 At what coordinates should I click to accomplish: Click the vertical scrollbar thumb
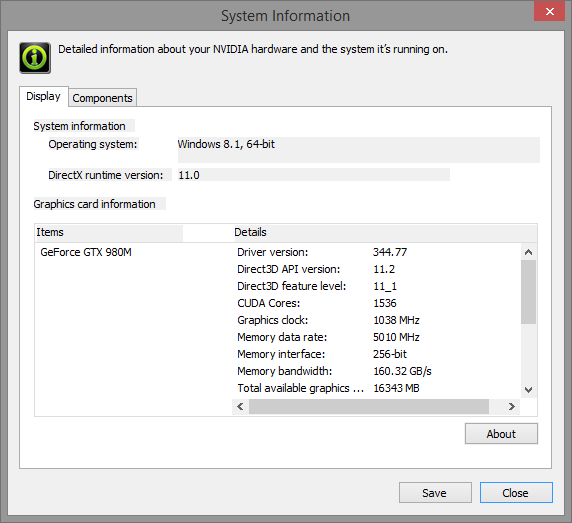528,292
